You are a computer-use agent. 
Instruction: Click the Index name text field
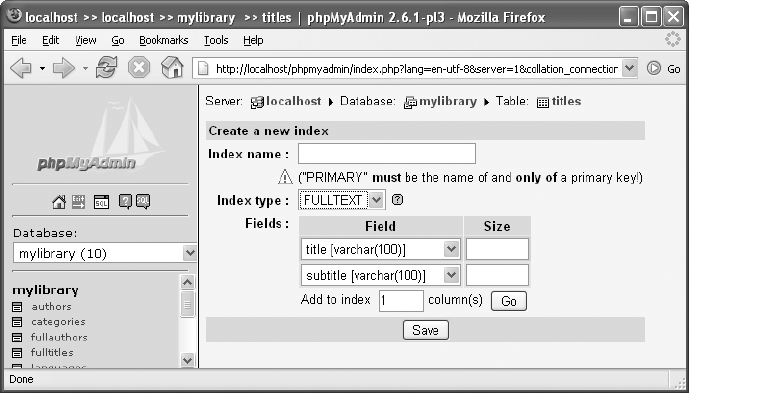point(386,154)
